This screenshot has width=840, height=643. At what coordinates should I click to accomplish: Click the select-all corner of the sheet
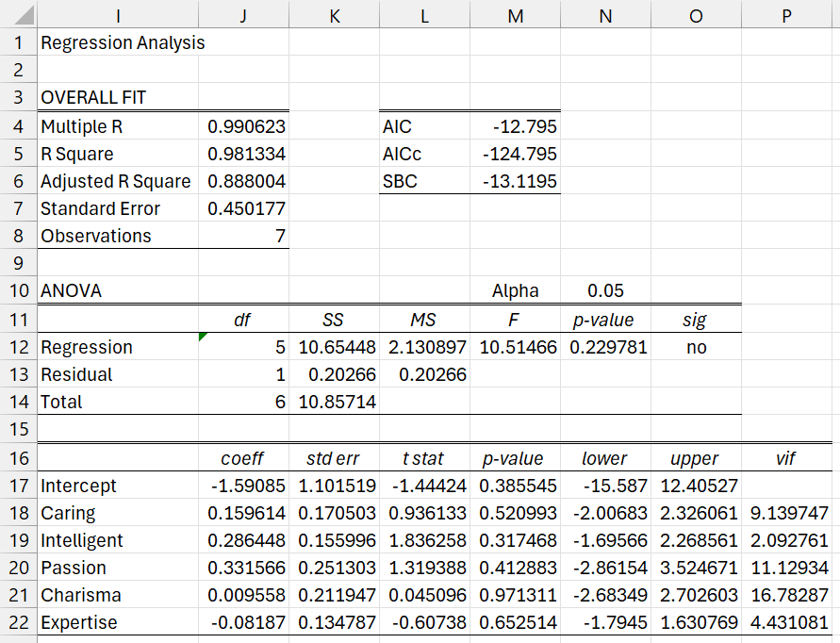18,15
